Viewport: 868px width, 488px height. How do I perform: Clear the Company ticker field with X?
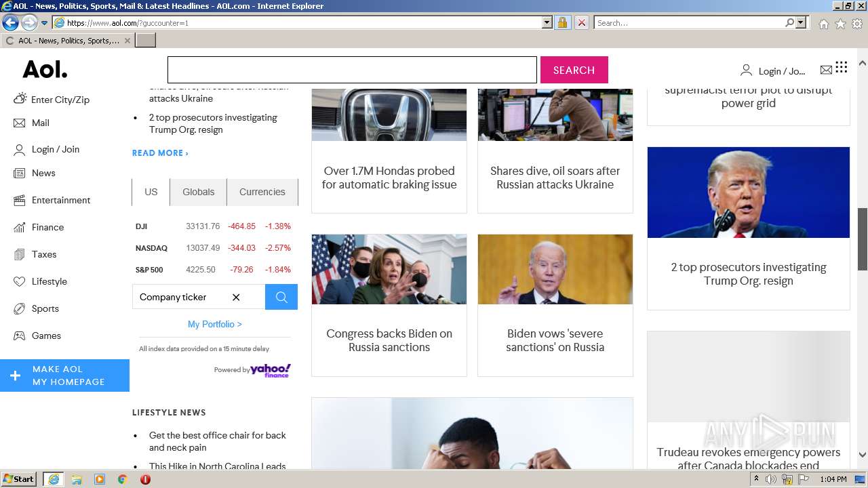pos(236,297)
